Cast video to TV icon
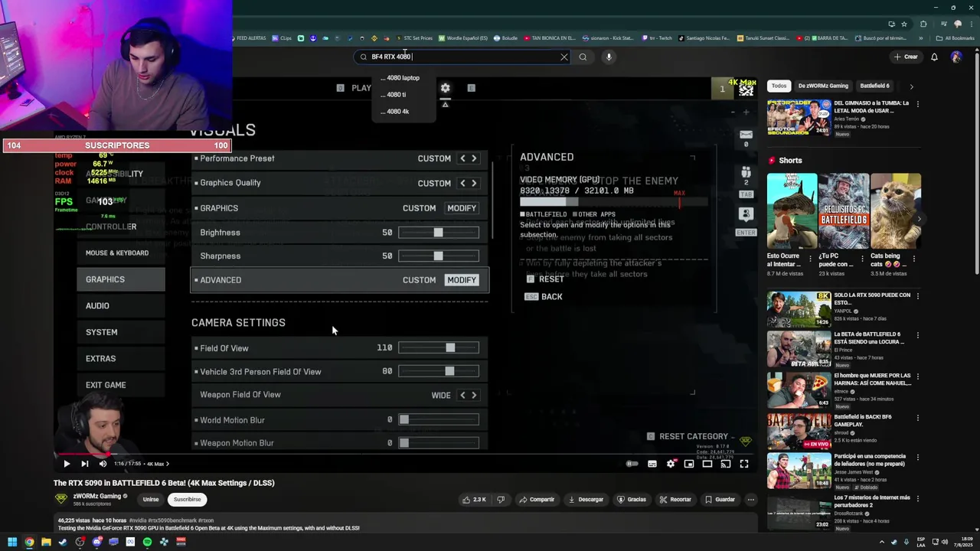The height and width of the screenshot is (551, 980). pyautogui.click(x=726, y=464)
